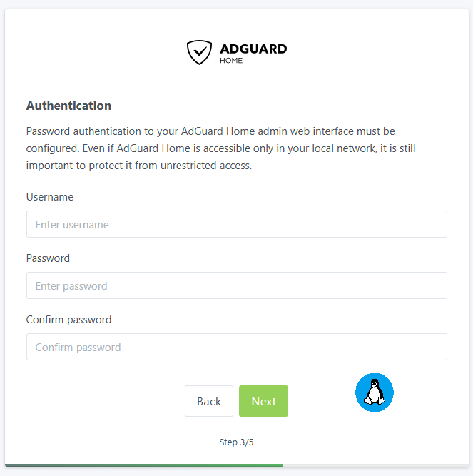Viewport: 473px width, 476px height.
Task: Click the small HOME subtitle under ADGUARD
Action: (x=231, y=61)
